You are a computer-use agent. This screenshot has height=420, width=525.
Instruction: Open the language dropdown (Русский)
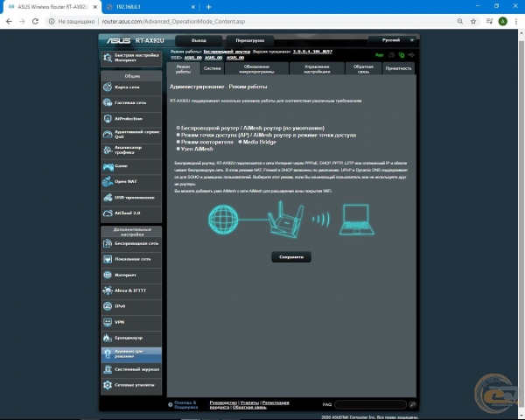pos(392,40)
